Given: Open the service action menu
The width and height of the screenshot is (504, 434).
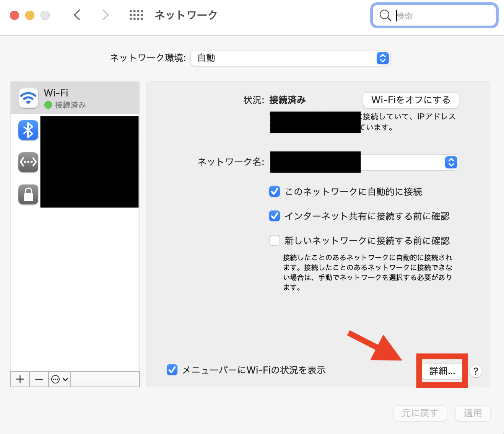Looking at the screenshot, I should 60,379.
